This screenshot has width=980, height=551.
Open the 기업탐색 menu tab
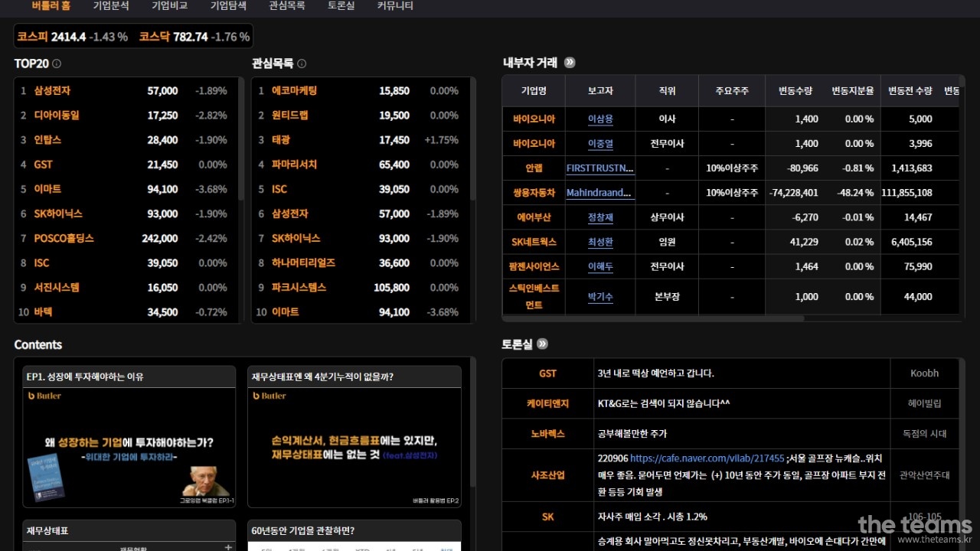[x=228, y=6]
